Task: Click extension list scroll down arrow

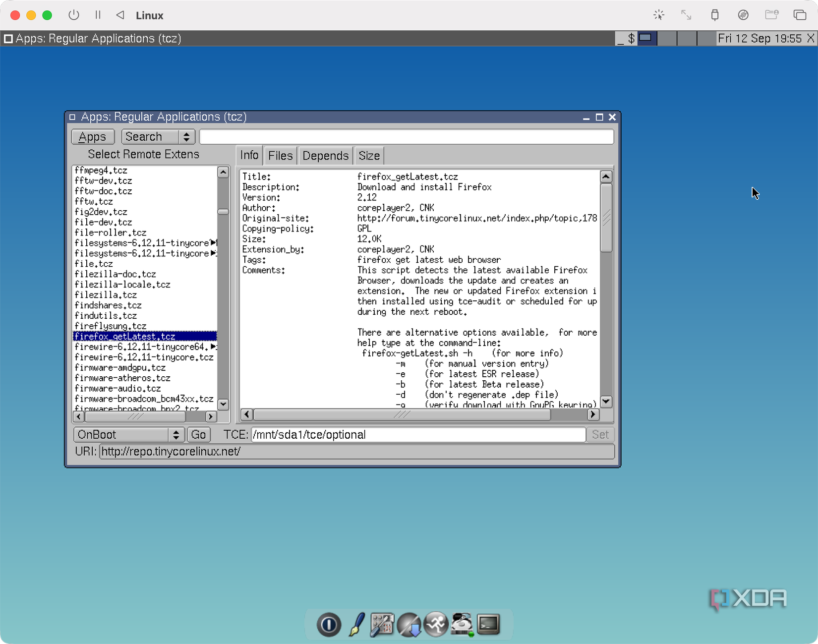Action: pyautogui.click(x=223, y=404)
